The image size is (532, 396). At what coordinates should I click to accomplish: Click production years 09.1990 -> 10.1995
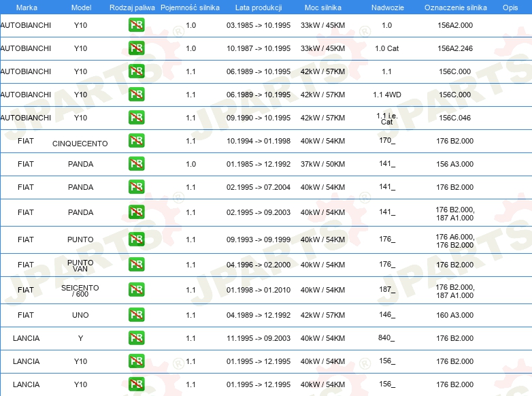(x=259, y=118)
